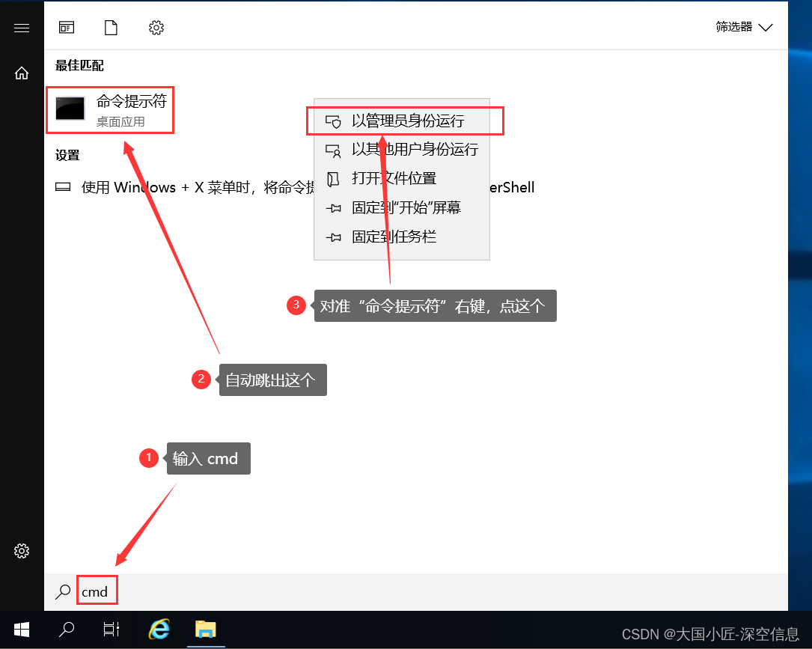Open the hamburger menu in the sidebar

21,28
